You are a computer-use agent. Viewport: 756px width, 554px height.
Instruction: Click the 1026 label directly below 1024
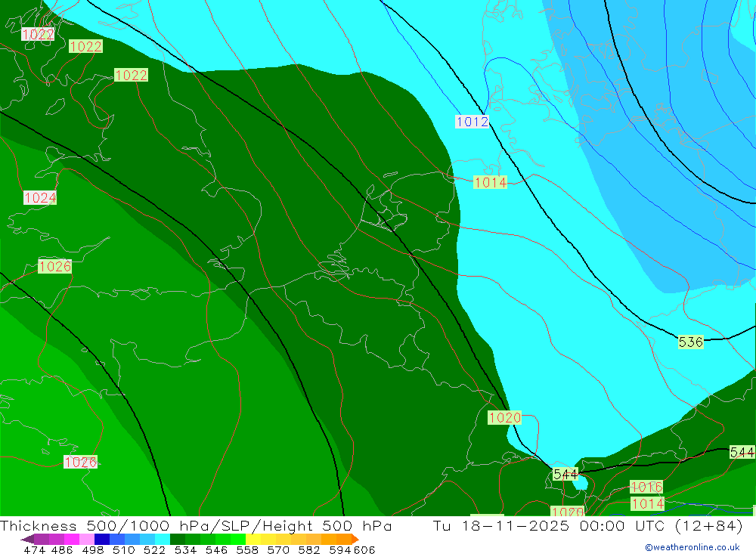tap(55, 267)
